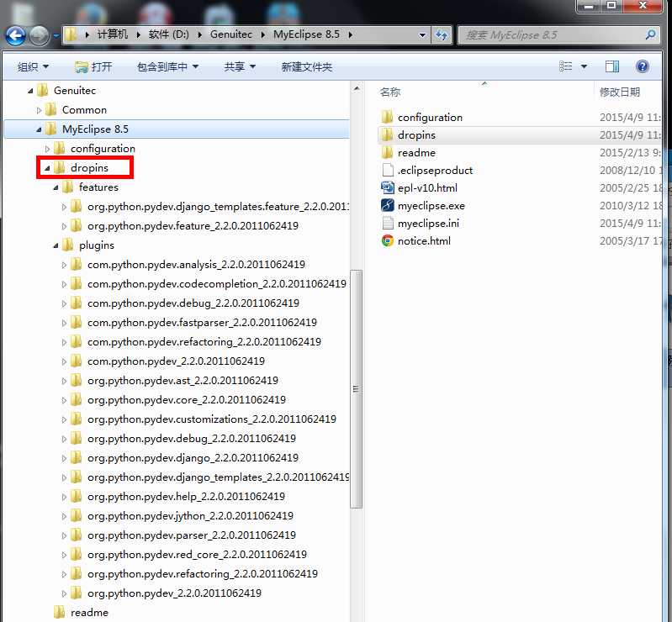Click the 打开 toolbar button

(93, 66)
